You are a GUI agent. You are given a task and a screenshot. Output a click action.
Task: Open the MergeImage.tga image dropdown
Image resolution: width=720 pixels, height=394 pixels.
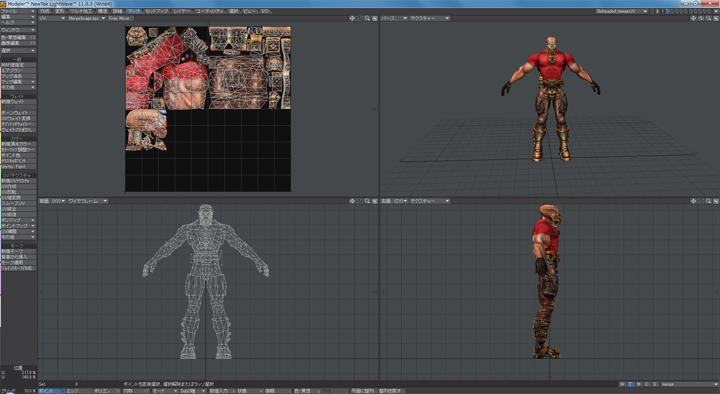point(87,18)
